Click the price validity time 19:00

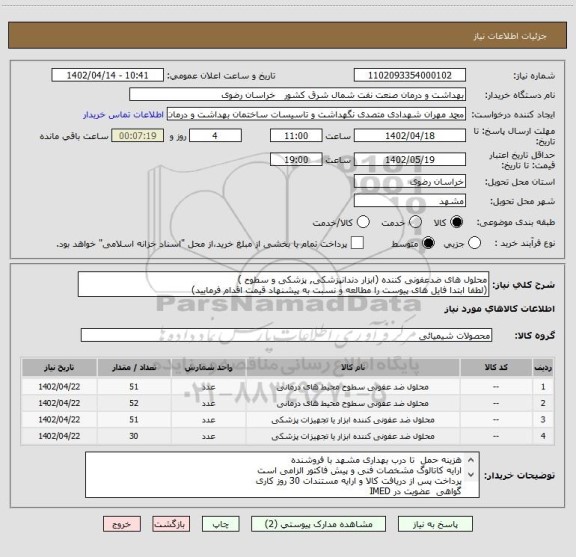(x=296, y=159)
